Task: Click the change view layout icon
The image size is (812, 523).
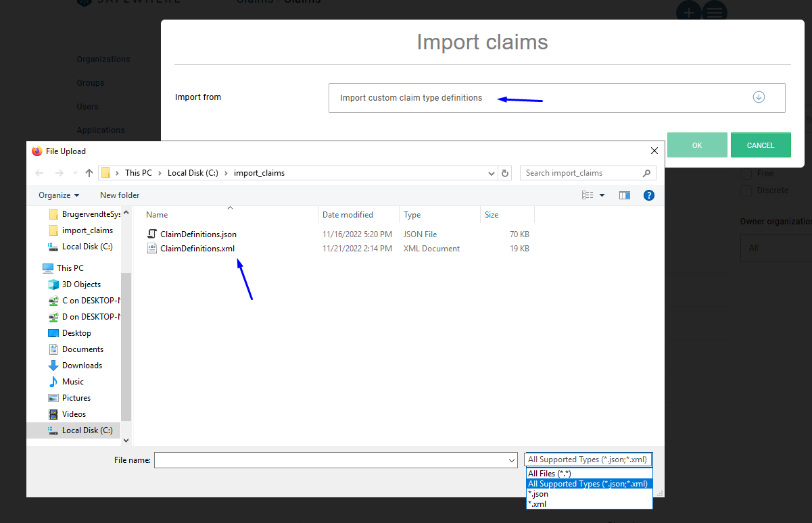Action: pos(588,195)
